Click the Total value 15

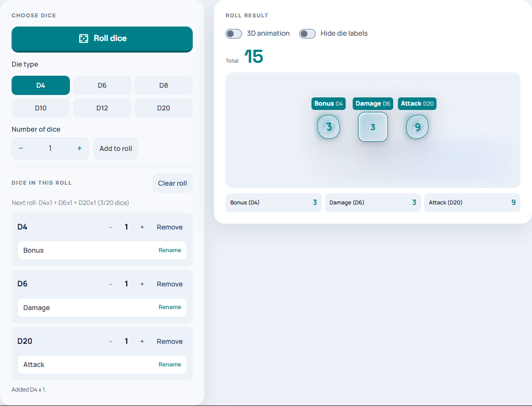pyautogui.click(x=253, y=57)
